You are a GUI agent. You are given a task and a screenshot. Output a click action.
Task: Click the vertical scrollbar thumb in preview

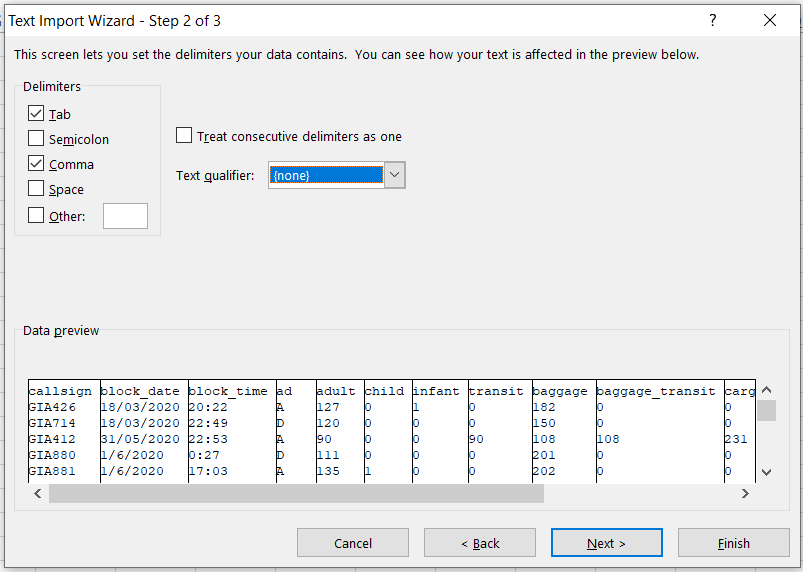(x=766, y=411)
